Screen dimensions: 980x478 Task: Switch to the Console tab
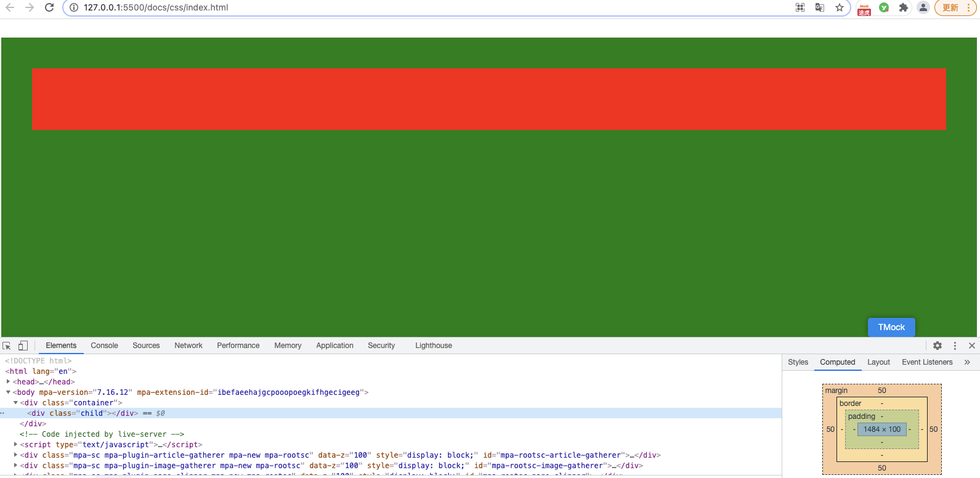click(x=104, y=346)
